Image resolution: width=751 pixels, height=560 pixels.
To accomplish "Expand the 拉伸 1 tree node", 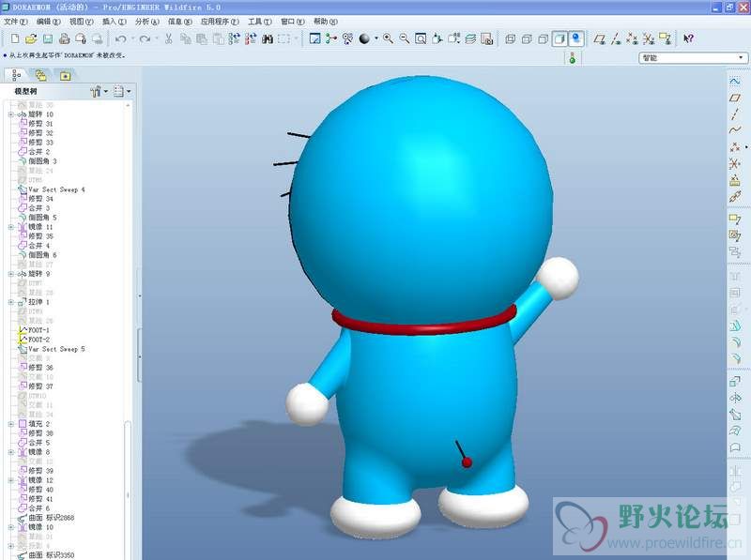I will click(x=11, y=302).
